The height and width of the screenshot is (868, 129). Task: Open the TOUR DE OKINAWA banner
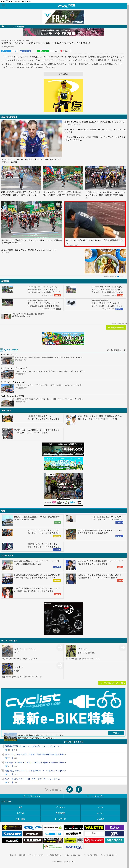(x=63, y=339)
